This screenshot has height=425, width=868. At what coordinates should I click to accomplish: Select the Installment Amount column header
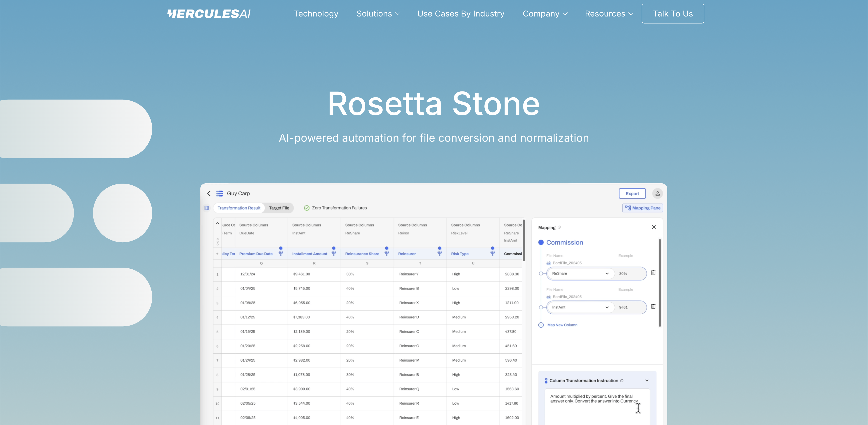click(x=310, y=254)
